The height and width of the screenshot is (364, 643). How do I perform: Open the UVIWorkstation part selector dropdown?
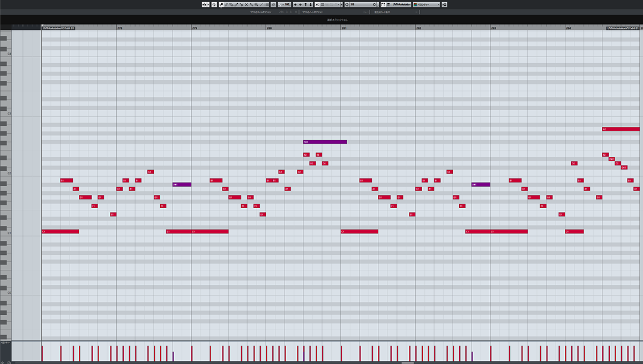(401, 4)
